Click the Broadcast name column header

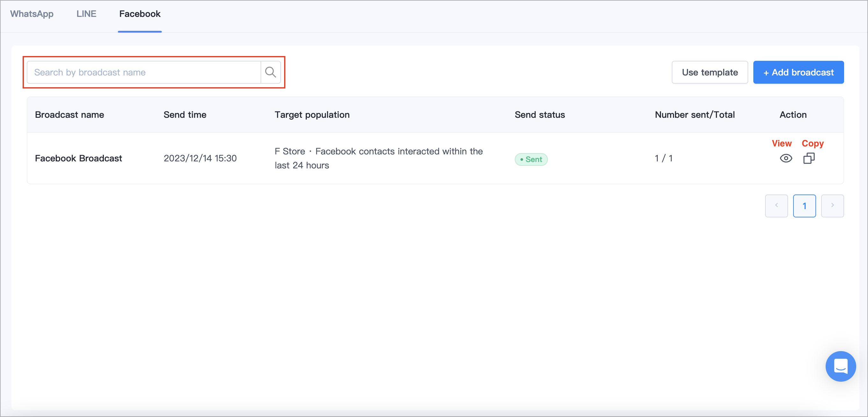[x=69, y=115]
